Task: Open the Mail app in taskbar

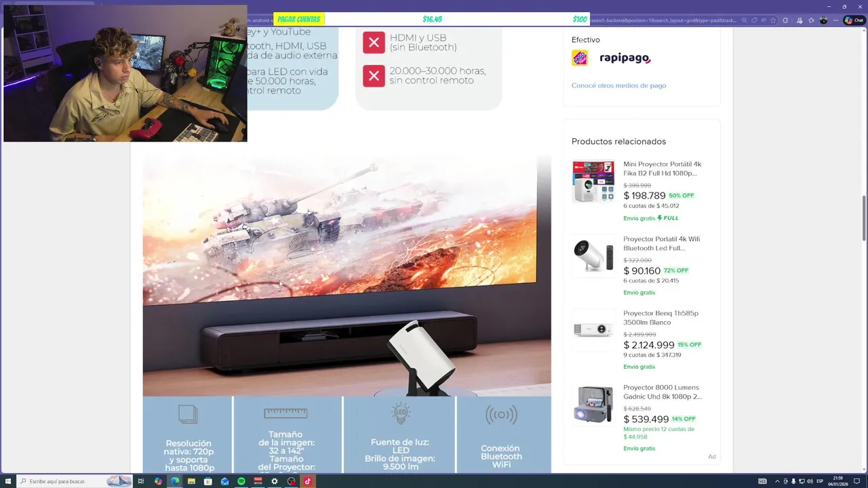Action: 224,481
